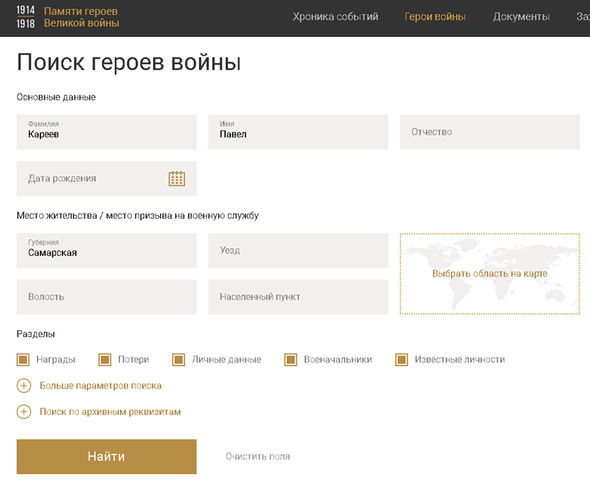The image size is (590, 481).
Task: Click the Найти search button
Action: [x=106, y=457]
